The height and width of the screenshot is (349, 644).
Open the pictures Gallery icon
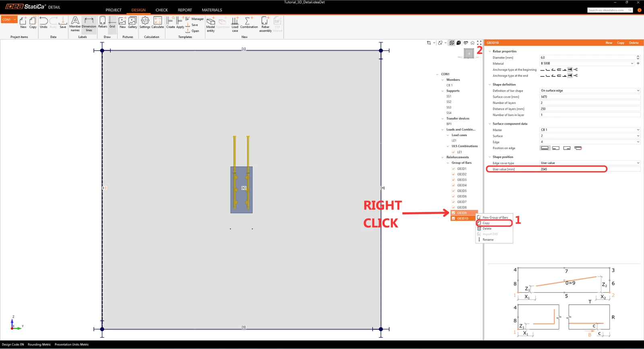pyautogui.click(x=132, y=23)
